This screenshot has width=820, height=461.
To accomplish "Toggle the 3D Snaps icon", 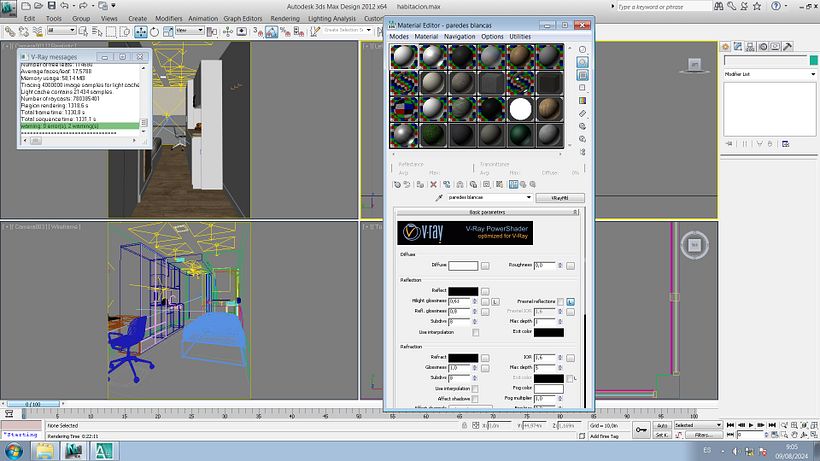I will 258,32.
